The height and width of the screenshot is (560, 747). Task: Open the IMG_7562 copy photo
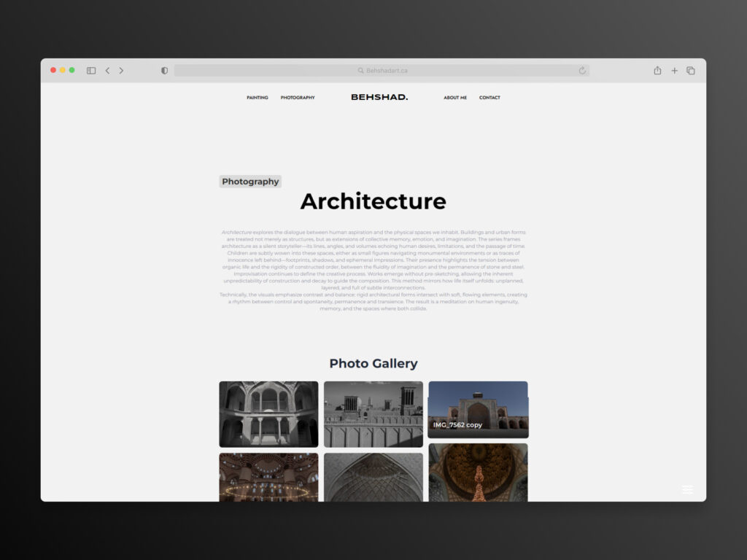pos(478,409)
